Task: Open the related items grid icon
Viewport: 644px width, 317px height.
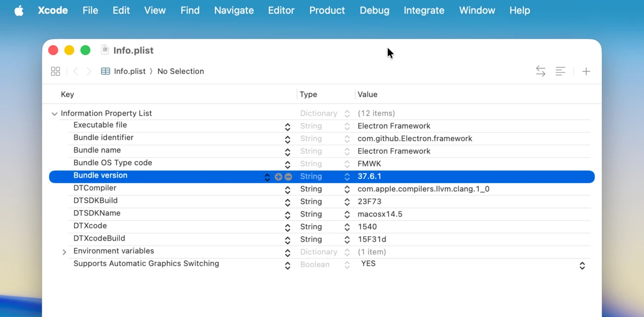Action: click(x=55, y=71)
